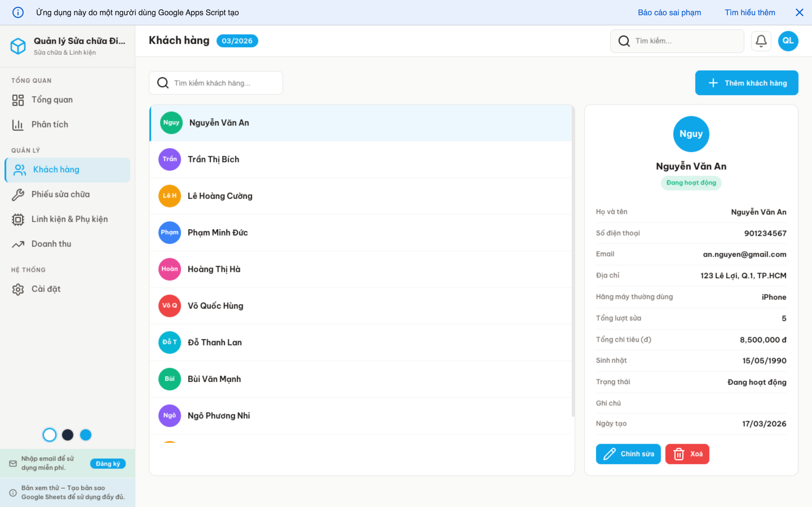This screenshot has width=812, height=507.
Task: Select the blue theme swatch
Action: 86,435
